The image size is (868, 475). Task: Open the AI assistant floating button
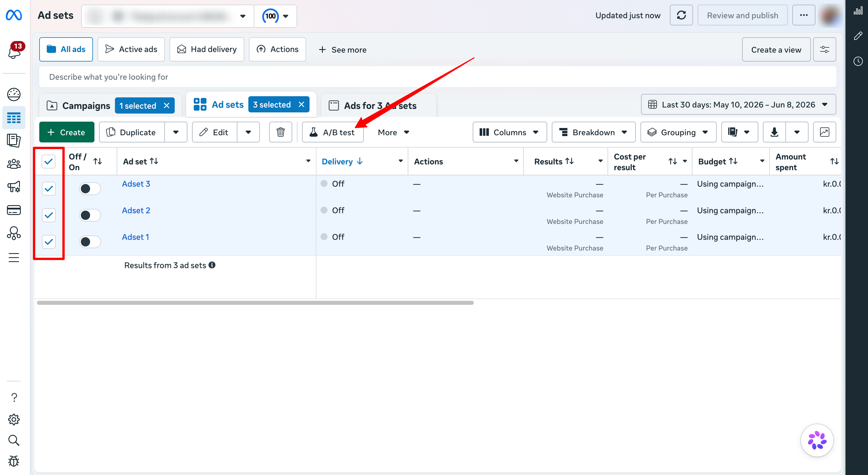(x=817, y=440)
